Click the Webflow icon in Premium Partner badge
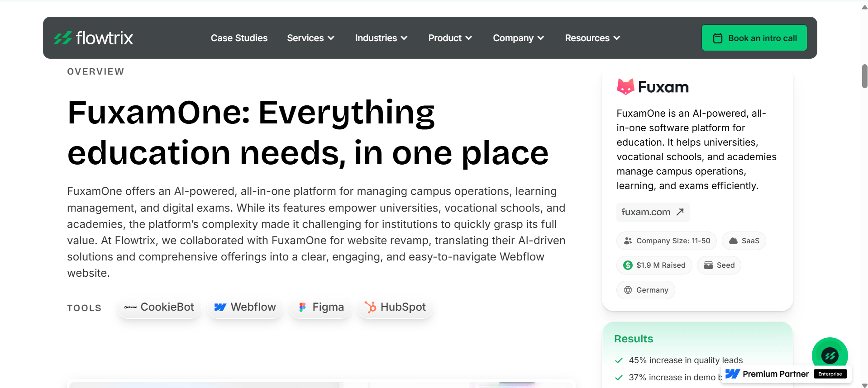 point(732,374)
